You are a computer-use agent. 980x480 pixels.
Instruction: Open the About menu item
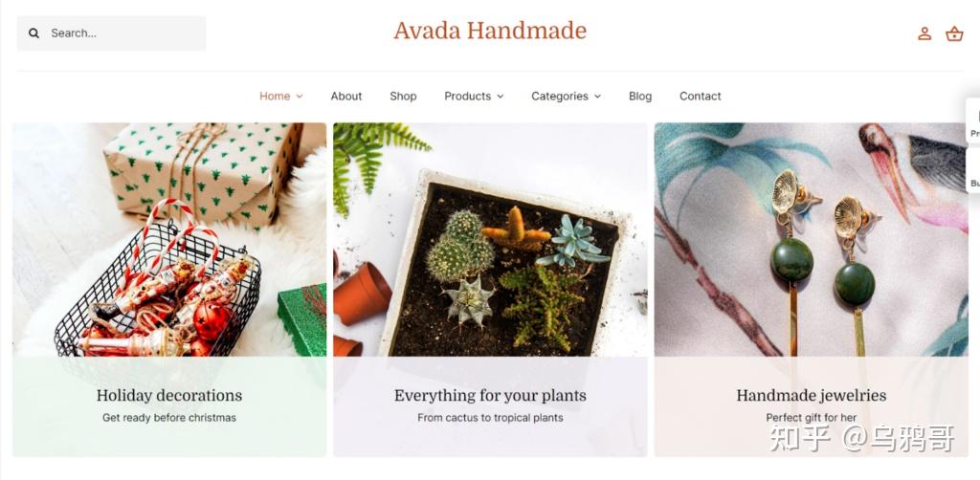[346, 97]
